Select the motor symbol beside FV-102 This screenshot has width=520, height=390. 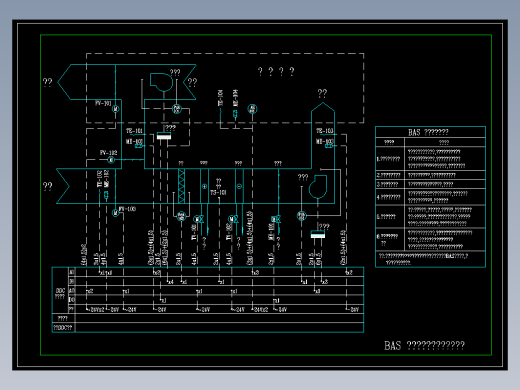111,160
